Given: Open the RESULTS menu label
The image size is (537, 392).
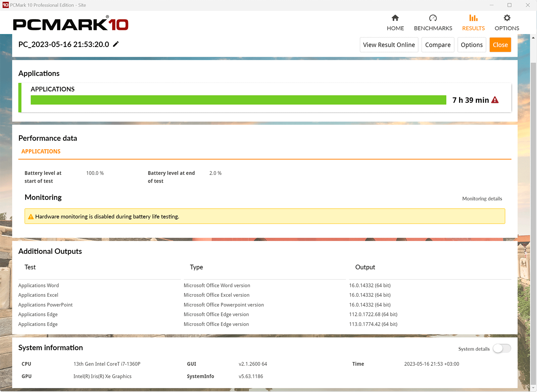Looking at the screenshot, I should (x=473, y=28).
